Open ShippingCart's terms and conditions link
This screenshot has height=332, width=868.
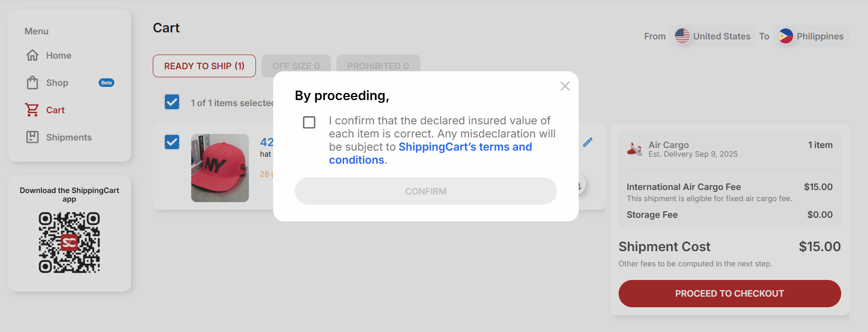(x=465, y=147)
